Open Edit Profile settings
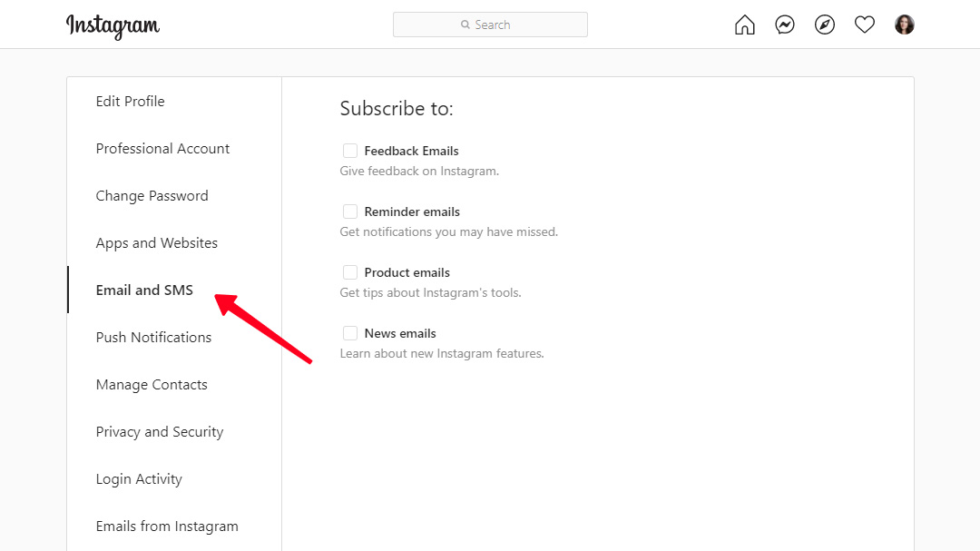The width and height of the screenshot is (980, 551). pyautogui.click(x=130, y=102)
